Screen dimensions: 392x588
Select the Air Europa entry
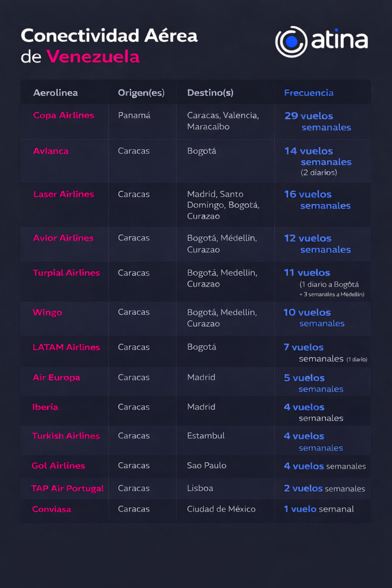coord(56,377)
